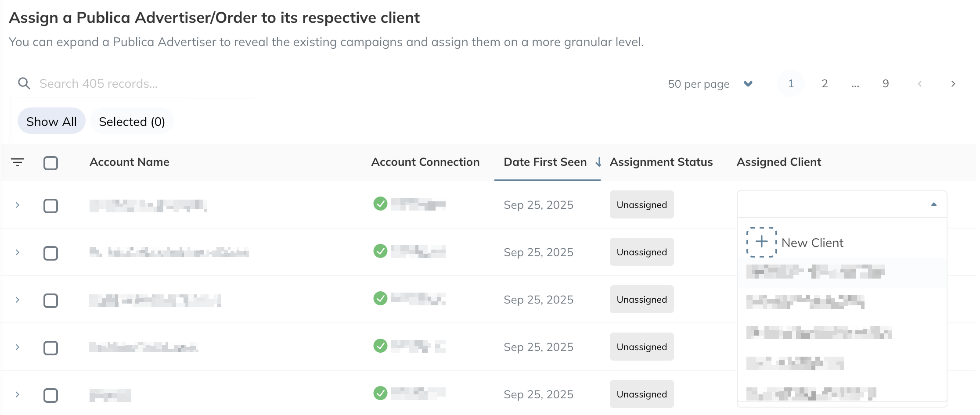The image size is (980, 415).
Task: Click third row green connection checkmark
Action: pyautogui.click(x=380, y=299)
